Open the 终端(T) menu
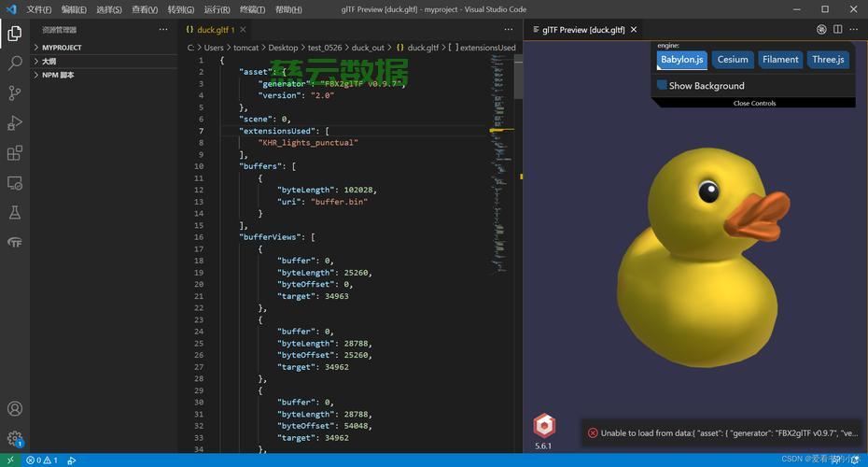 click(252, 9)
